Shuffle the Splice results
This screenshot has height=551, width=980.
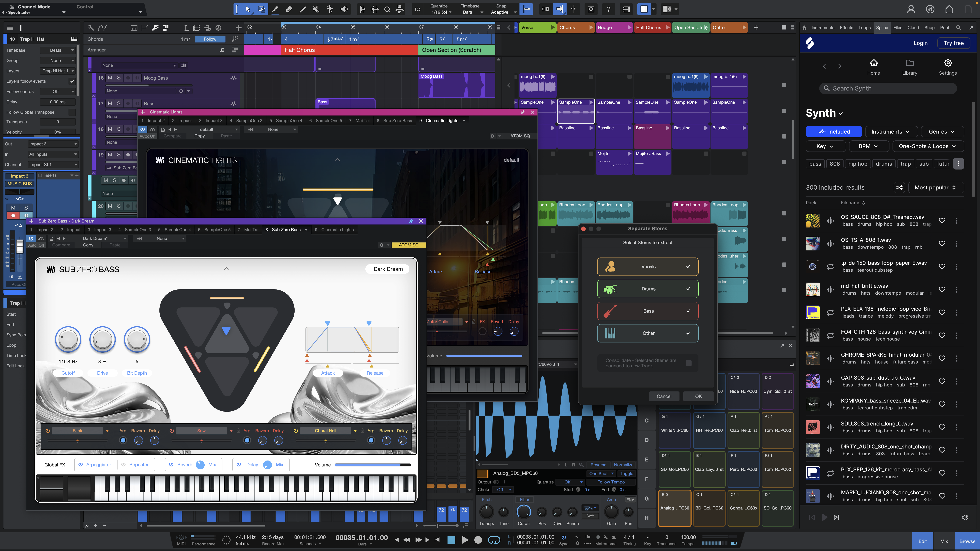click(899, 187)
